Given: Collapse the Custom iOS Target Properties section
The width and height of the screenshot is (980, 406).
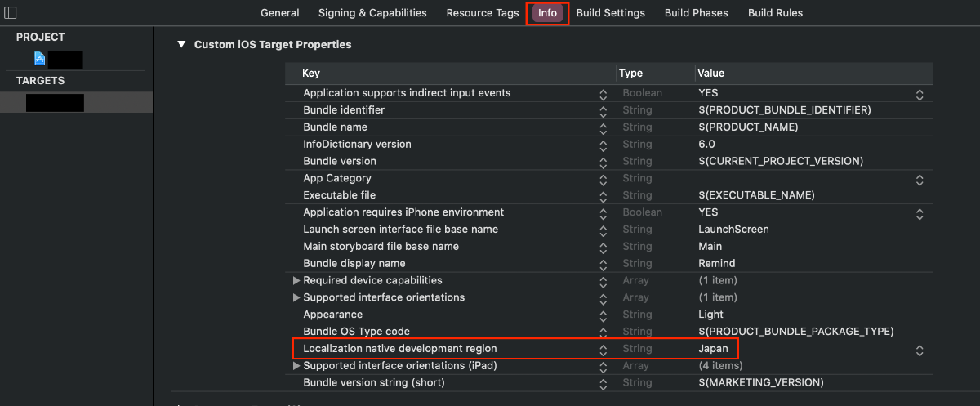Looking at the screenshot, I should click(181, 44).
